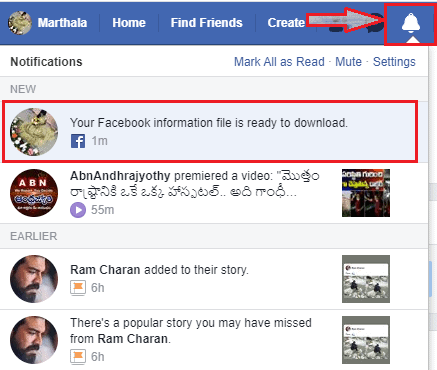This screenshot has height=370, width=437.
Task: Select Create in the top bar
Action: coord(286,23)
